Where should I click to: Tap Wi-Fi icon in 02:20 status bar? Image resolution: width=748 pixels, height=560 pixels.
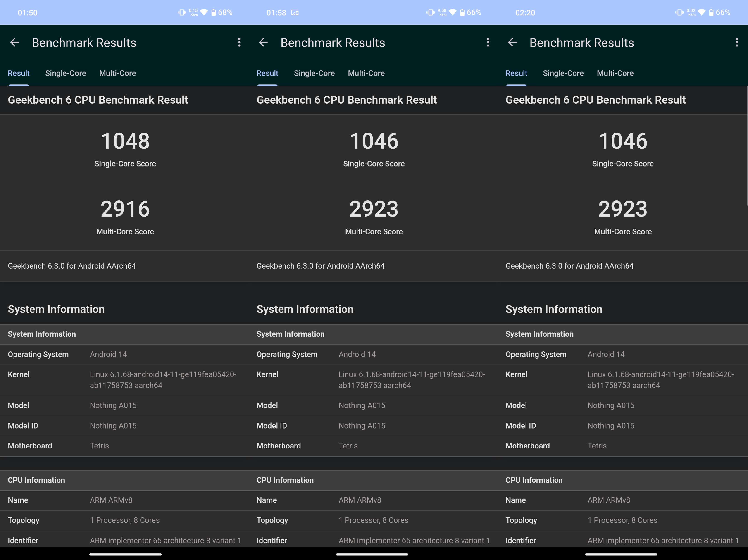tap(702, 12)
